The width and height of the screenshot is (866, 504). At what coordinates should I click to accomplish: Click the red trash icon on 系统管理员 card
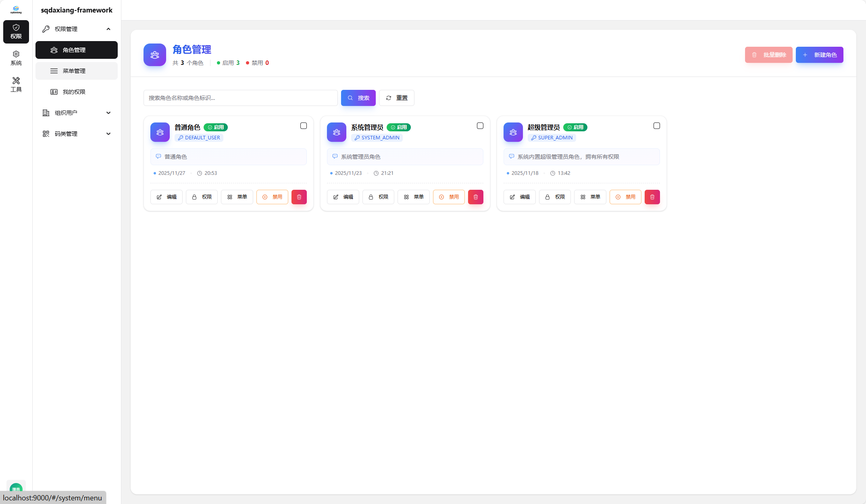(x=476, y=197)
